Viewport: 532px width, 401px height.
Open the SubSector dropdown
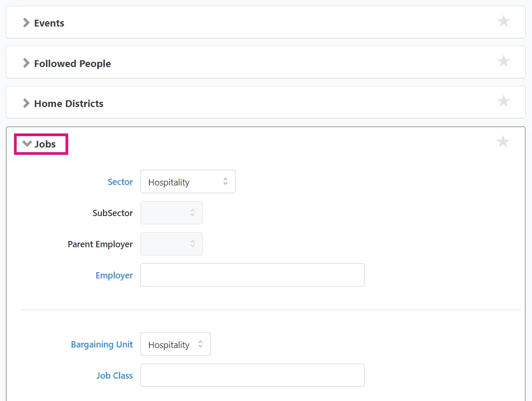pos(171,212)
